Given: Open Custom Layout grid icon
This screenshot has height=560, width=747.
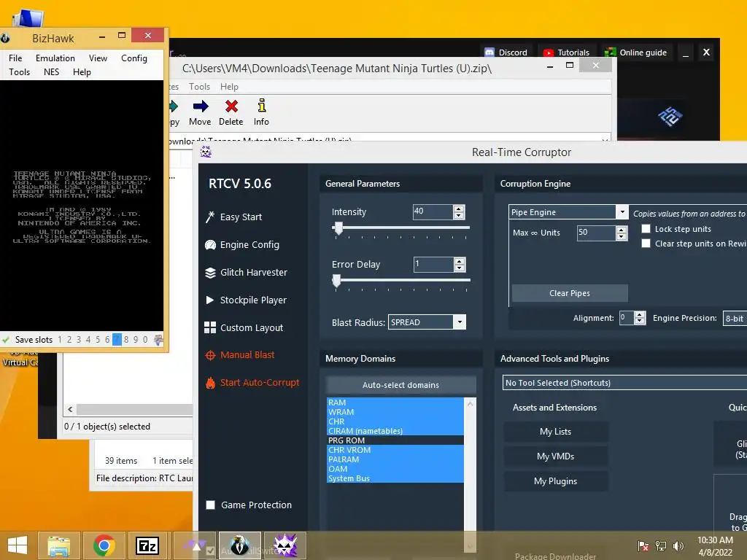Looking at the screenshot, I should (x=210, y=327).
